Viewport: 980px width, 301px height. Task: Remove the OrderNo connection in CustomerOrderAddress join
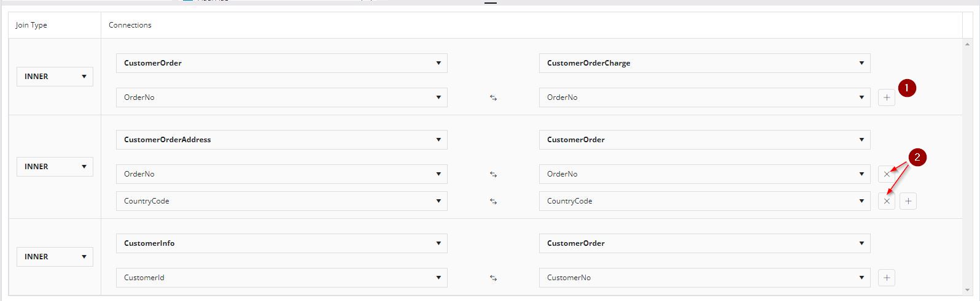click(x=886, y=174)
